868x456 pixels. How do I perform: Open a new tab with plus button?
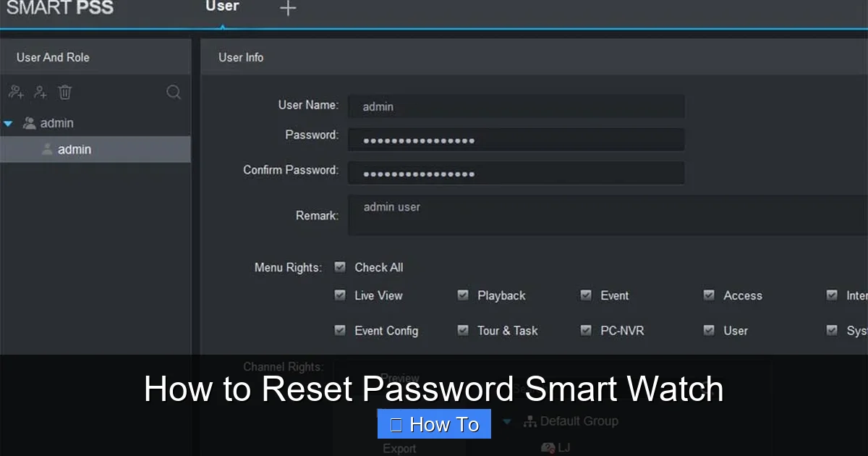coord(288,9)
